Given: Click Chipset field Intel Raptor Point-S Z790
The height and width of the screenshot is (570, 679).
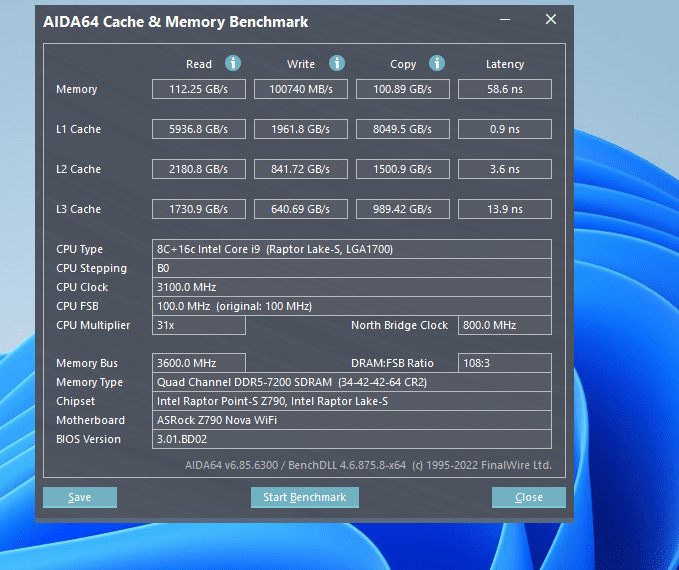Looking at the screenshot, I should pyautogui.click(x=352, y=401).
